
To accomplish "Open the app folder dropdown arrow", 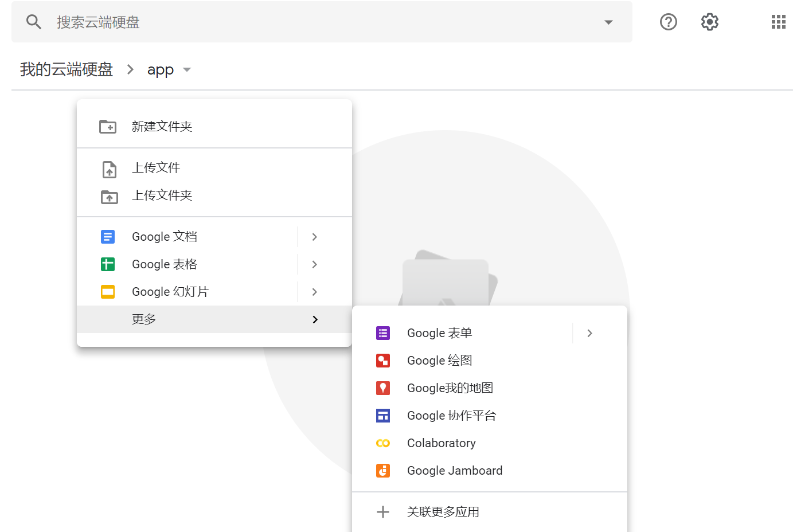I will (186, 70).
